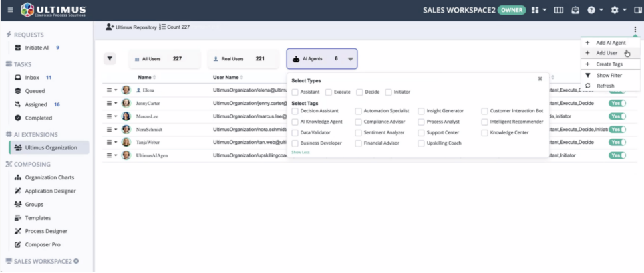Open Initiate All requests
The width and height of the screenshot is (644, 273).
[x=37, y=48]
